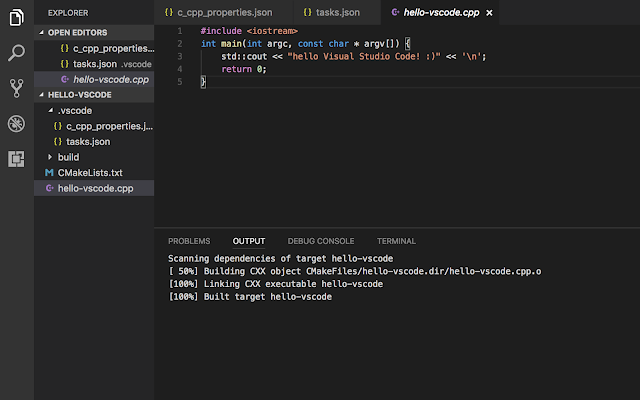Open the Explorer view icon

16,17
